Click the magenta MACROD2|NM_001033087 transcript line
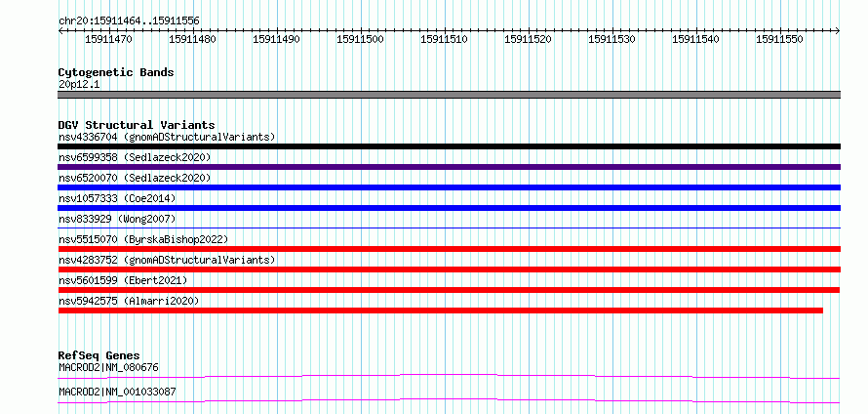This screenshot has width=868, height=414. 449,401
